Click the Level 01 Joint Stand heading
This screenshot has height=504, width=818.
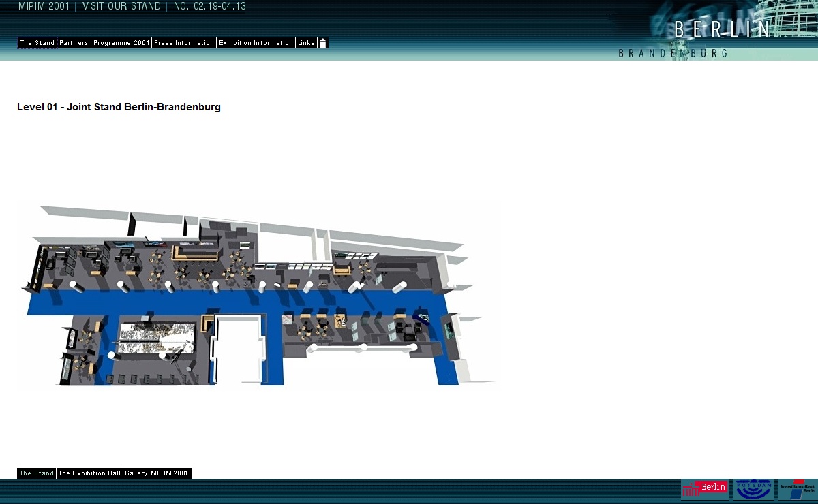point(119,107)
